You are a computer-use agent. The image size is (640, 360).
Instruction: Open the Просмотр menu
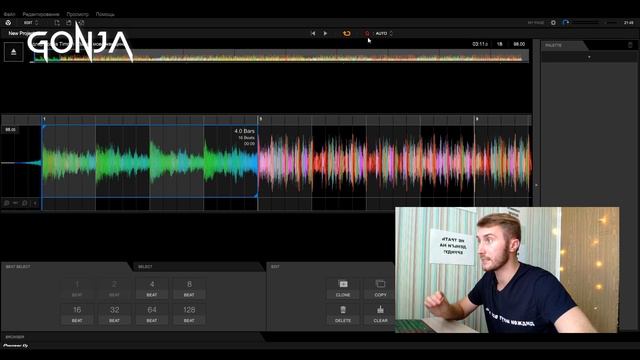pyautogui.click(x=78, y=14)
